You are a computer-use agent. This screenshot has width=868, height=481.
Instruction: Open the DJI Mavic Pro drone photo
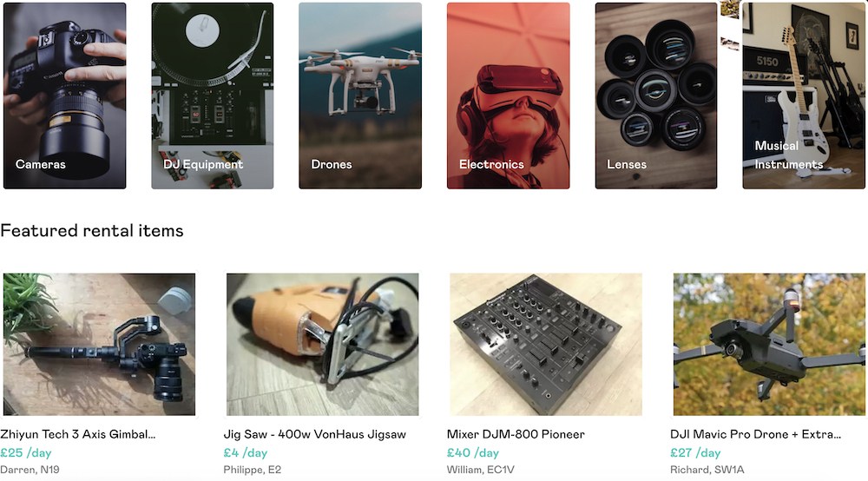point(769,345)
